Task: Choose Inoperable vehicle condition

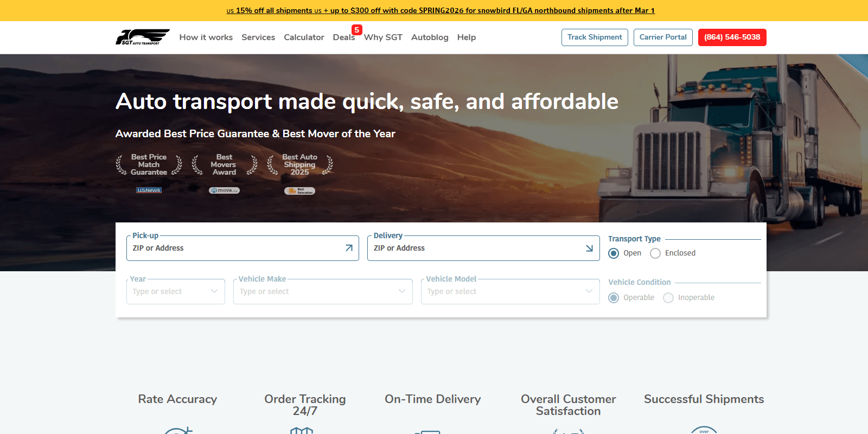Action: 668,298
